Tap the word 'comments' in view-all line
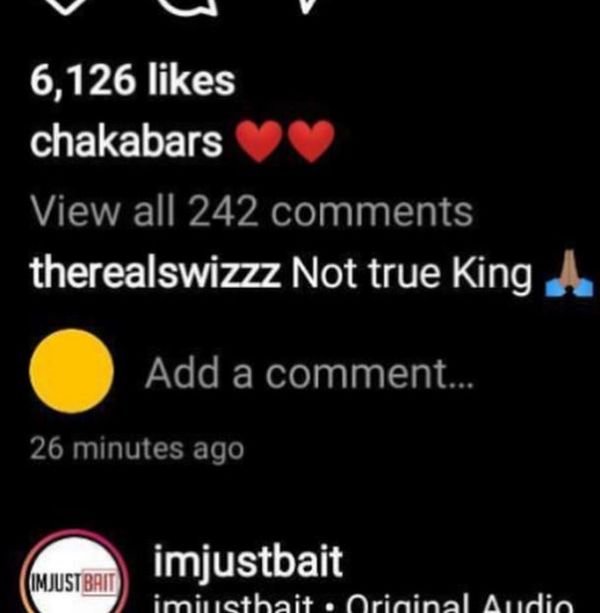 coord(372,212)
